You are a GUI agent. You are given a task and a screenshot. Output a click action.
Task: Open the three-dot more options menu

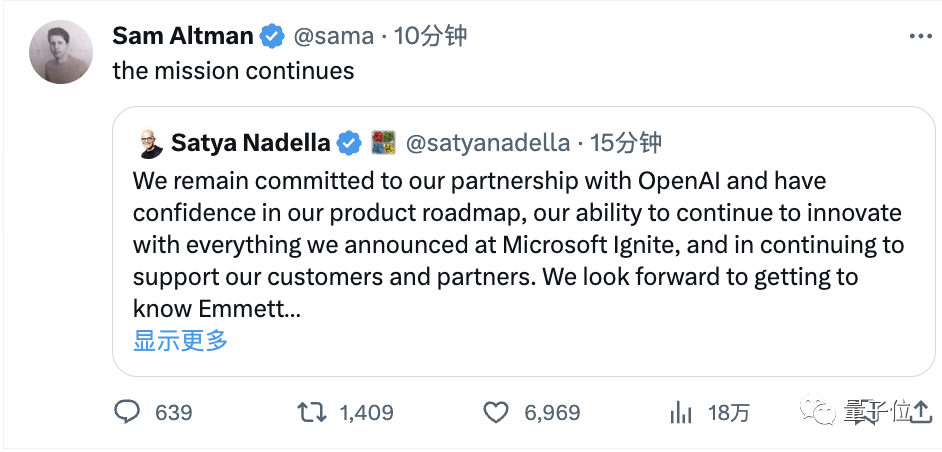click(x=920, y=36)
